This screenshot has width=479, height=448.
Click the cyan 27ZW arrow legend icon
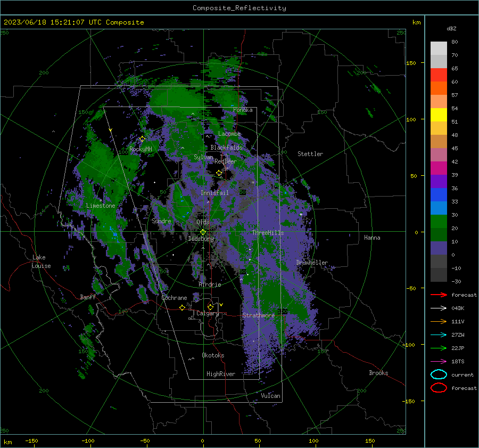(x=439, y=335)
